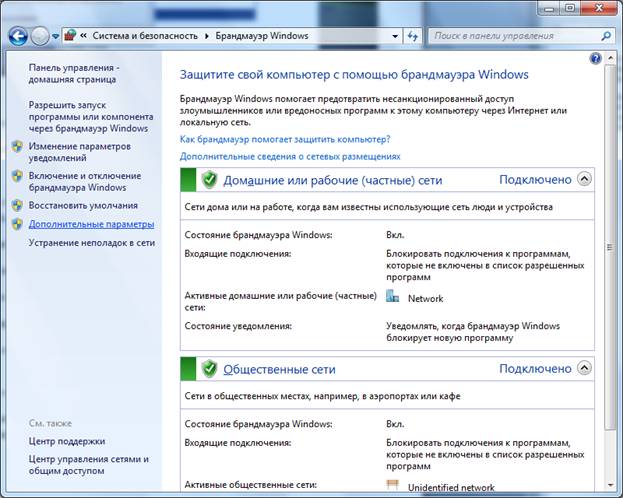
Task: Click the page title 'Защитите свой компьютер'
Action: 354,74
